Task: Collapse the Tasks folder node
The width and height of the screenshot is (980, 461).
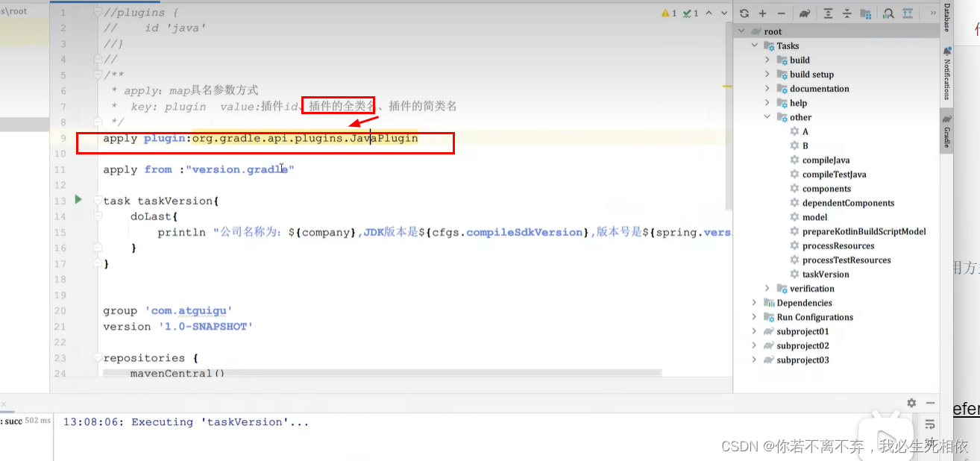Action: pos(755,46)
